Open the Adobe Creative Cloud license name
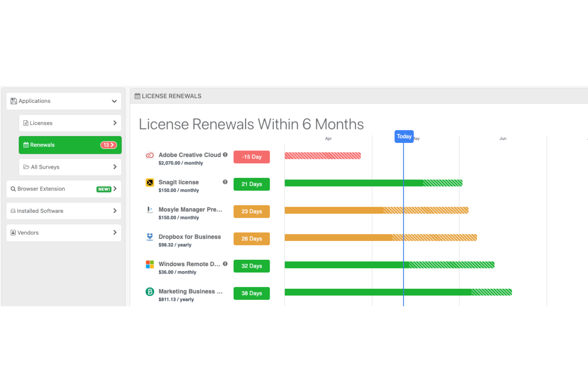This screenshot has height=392, width=588. (x=190, y=155)
